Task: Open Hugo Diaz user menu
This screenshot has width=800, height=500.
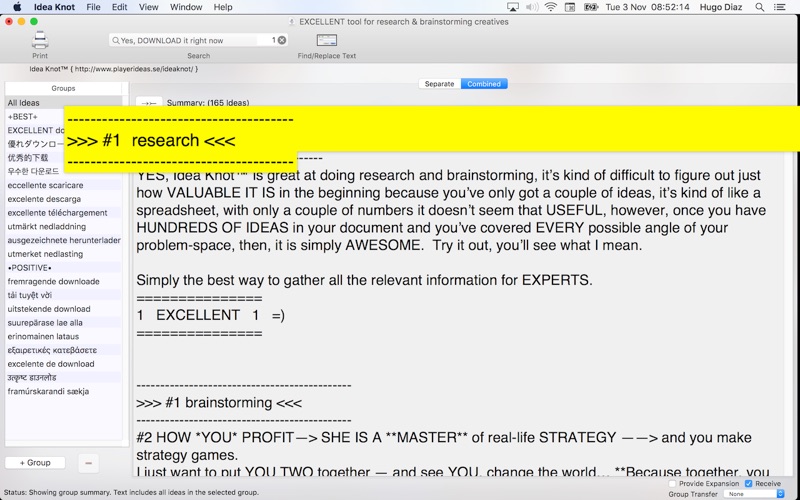Action: pyautogui.click(x=721, y=7)
